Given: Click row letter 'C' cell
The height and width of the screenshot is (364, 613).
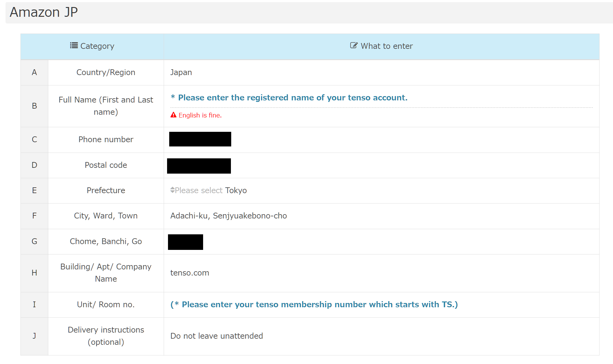Looking at the screenshot, I should (34, 140).
